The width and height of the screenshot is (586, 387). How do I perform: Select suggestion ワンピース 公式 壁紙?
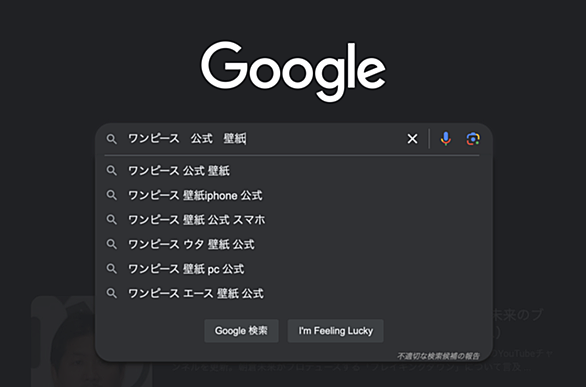293,171
